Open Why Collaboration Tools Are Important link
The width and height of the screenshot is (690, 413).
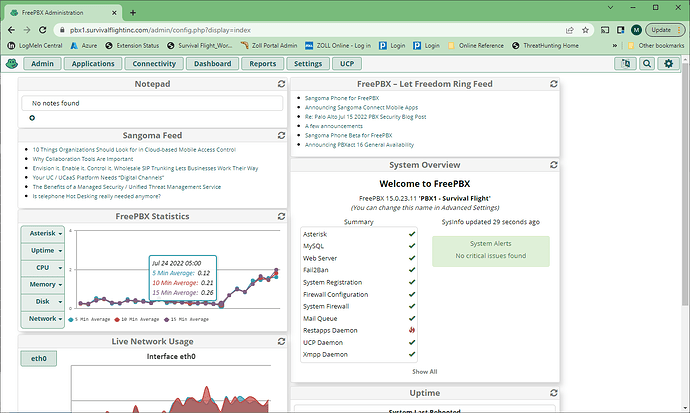(83, 159)
